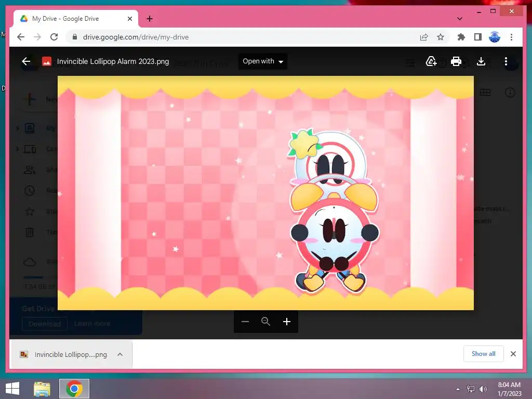Screen dimensions: 532x399
Task: Select the My Drive - Google Drive tab
Action: click(75, 19)
